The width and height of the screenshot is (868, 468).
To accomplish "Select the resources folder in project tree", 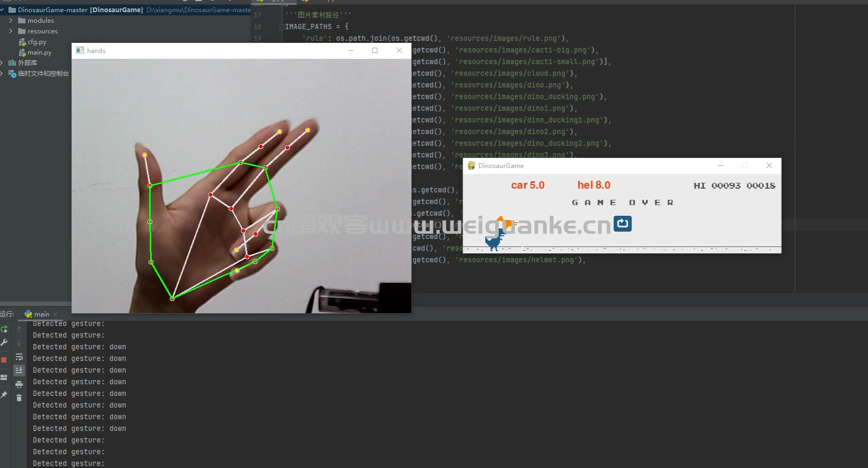I will coord(38,31).
